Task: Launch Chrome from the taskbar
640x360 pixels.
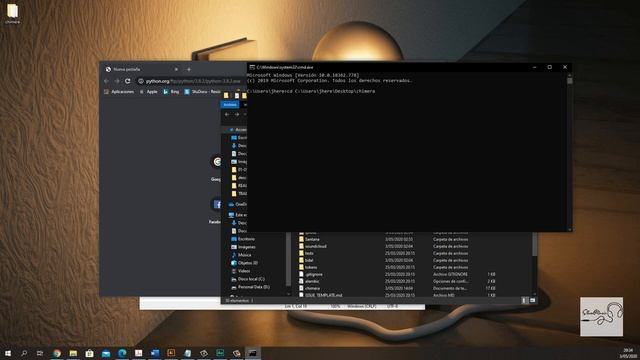Action: [x=57, y=353]
